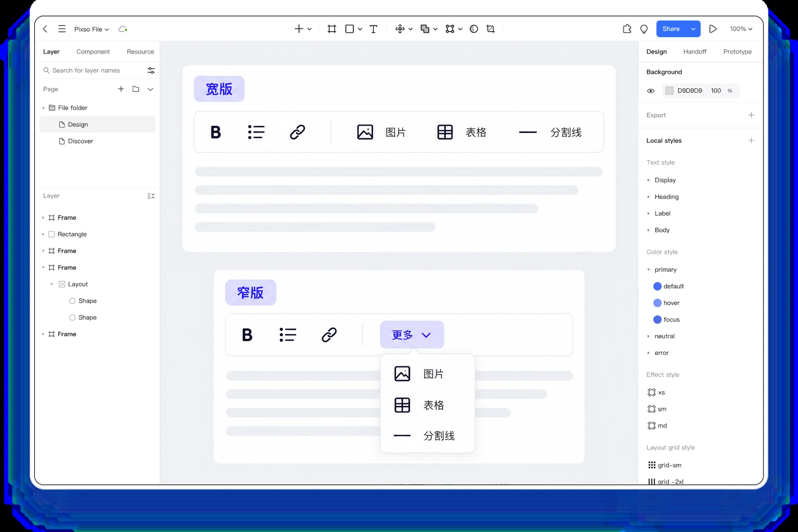Switch to the Resource tab
798x532 pixels.
point(140,52)
